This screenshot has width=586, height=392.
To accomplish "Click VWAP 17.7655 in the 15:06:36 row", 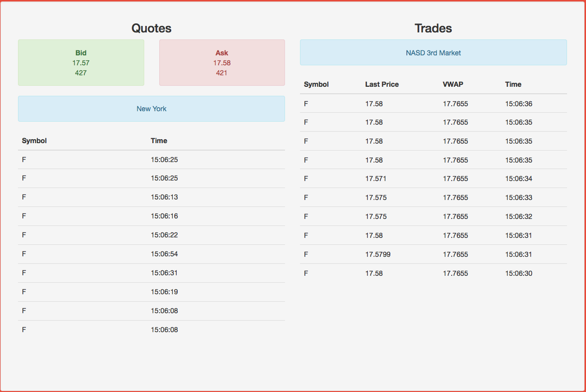I will 455,104.
